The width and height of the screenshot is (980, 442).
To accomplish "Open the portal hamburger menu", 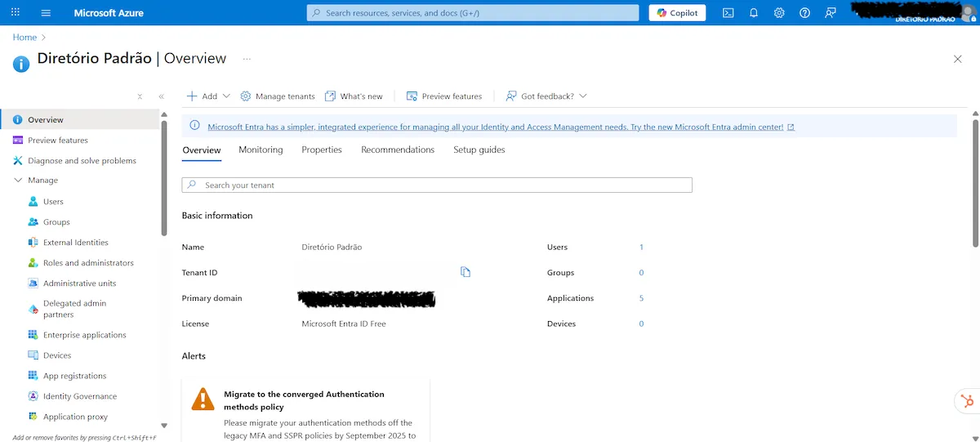I will [x=46, y=12].
